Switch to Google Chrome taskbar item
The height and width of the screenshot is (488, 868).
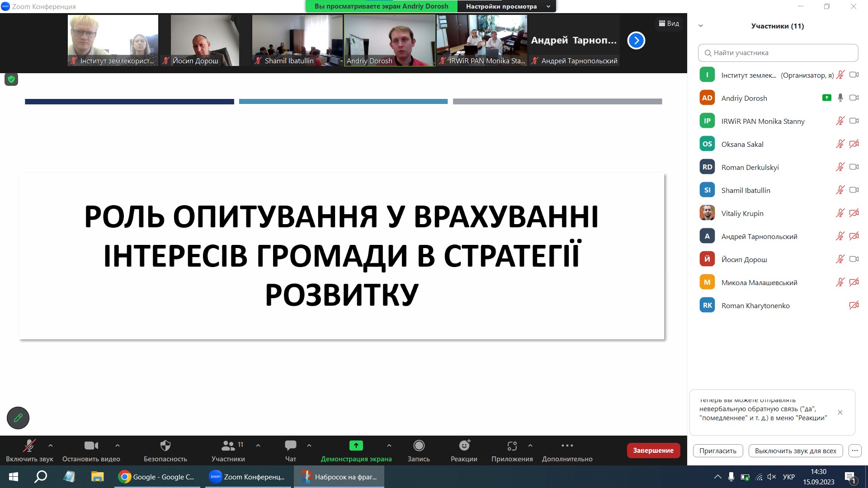coord(157,477)
